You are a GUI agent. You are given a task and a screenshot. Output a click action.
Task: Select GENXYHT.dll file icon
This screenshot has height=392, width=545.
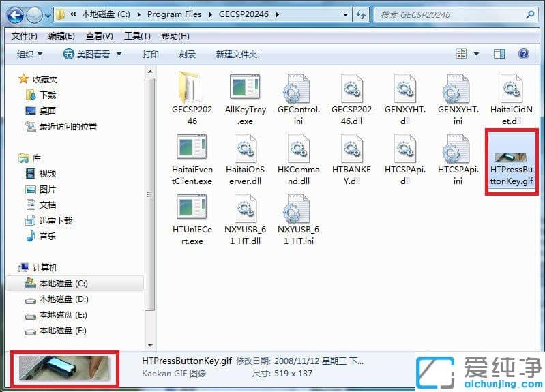coord(405,89)
